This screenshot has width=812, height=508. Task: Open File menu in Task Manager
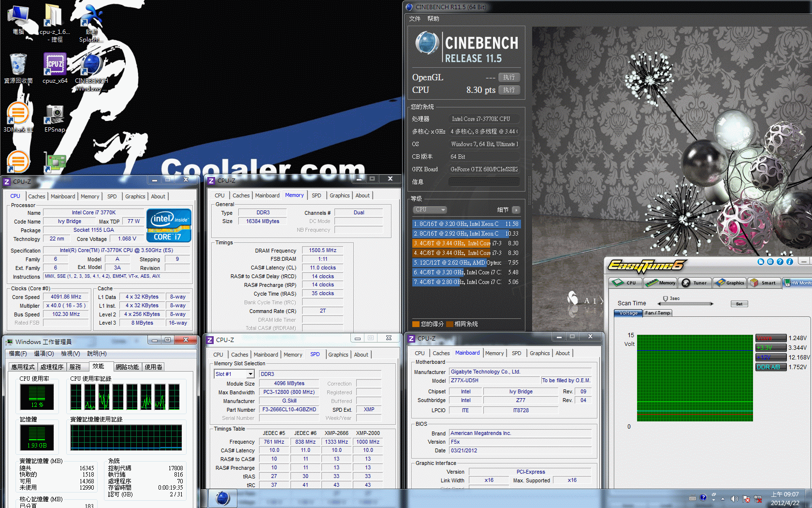(x=18, y=354)
